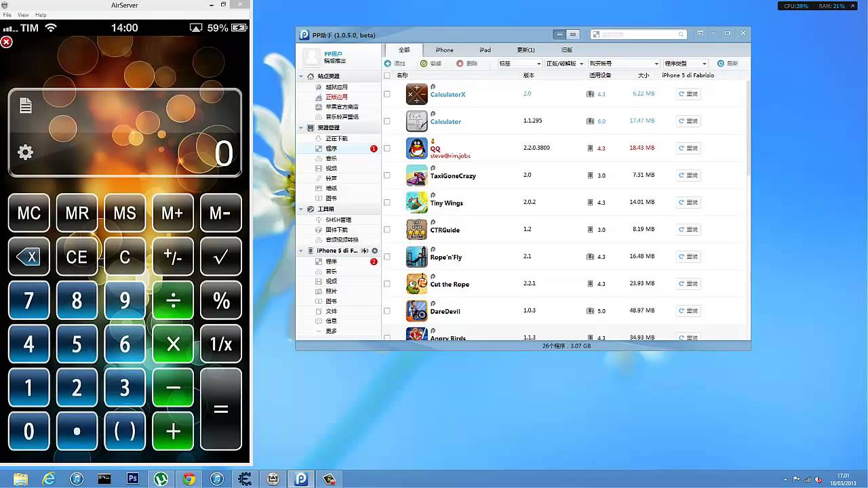This screenshot has height=488, width=868.
Task: Switch to the 更新(1) updates tab
Action: point(526,50)
